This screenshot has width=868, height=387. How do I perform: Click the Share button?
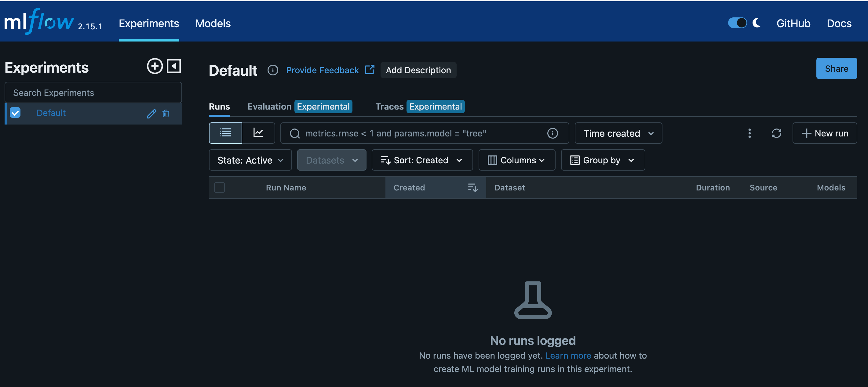click(836, 69)
